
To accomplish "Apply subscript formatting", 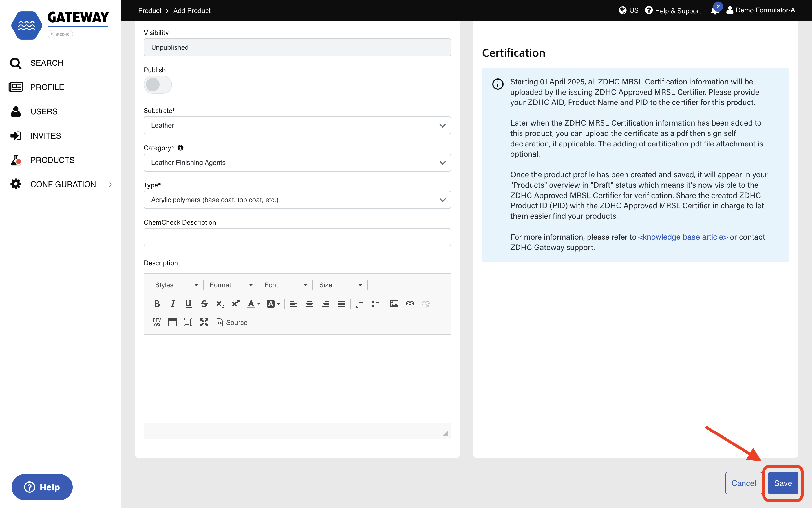I will click(x=220, y=304).
